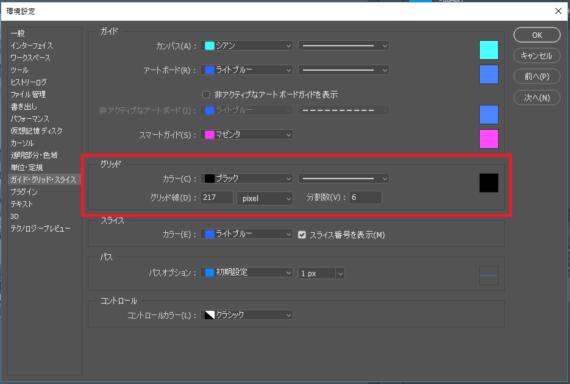Screen dimensions: 570x384
Task: Enable 非アクティブなアートボードガイドを表示 checkbox
Action: 206,95
